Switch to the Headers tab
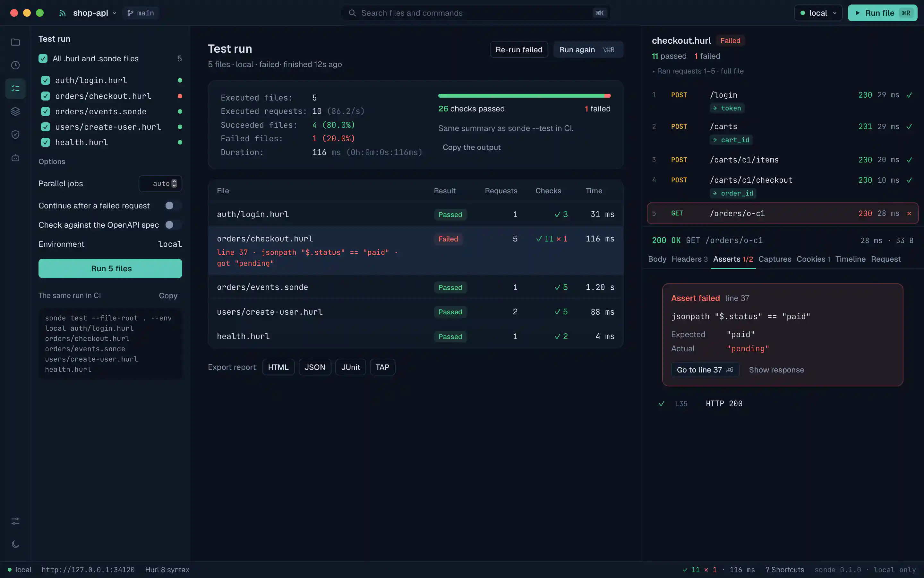924x578 pixels. (x=689, y=259)
